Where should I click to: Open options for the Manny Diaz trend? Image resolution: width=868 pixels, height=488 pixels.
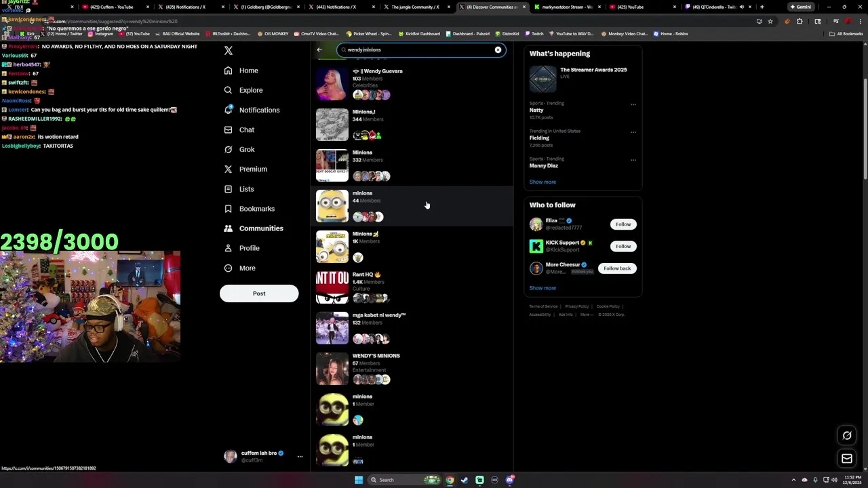point(633,160)
